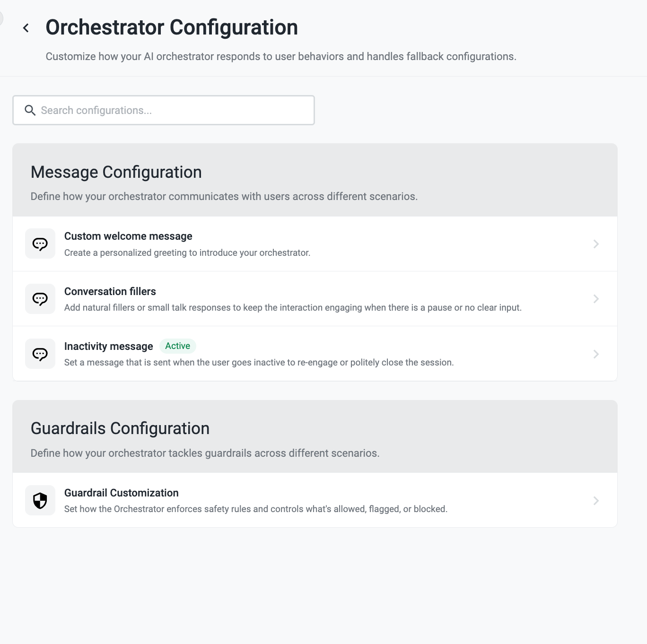Open the Custom welcome message title link

coord(128,236)
